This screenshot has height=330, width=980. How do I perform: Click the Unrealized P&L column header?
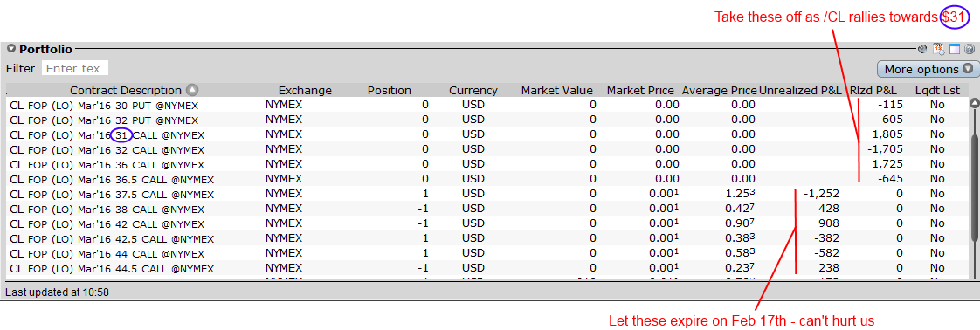[x=800, y=90]
